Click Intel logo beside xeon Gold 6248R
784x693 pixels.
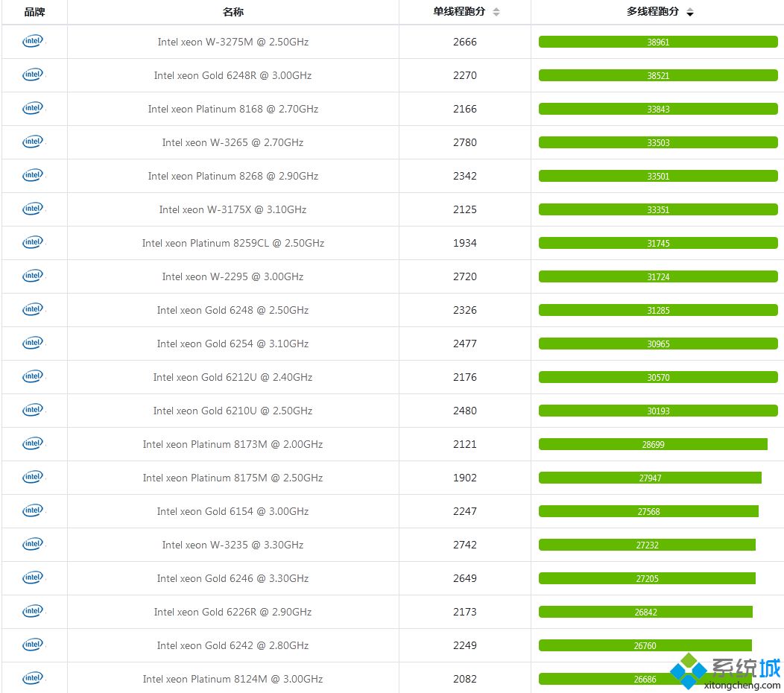pos(33,75)
